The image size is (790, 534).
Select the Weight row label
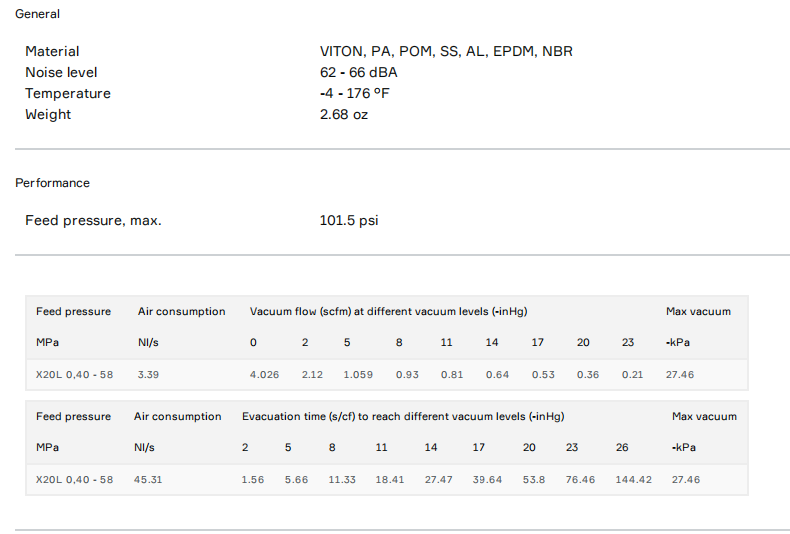[x=48, y=114]
